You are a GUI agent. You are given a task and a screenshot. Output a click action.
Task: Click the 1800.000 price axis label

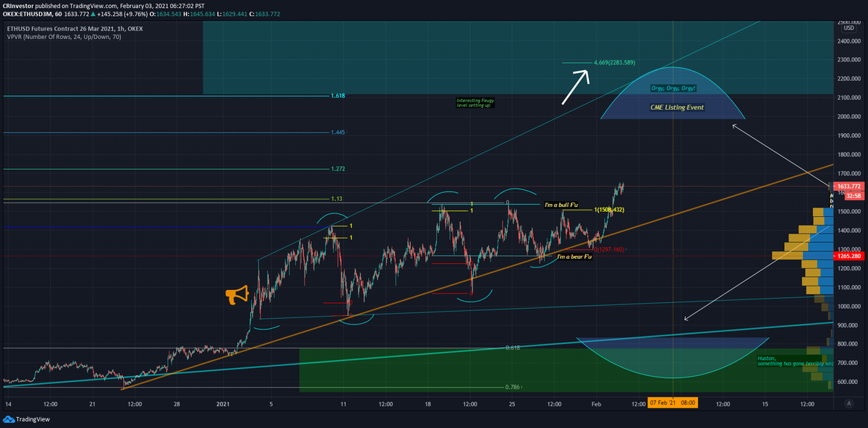point(850,155)
